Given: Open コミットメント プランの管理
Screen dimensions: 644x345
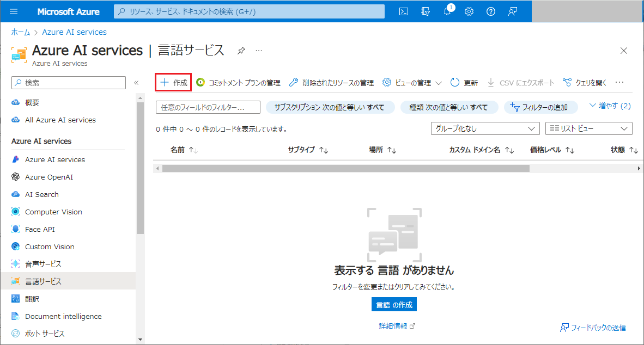Looking at the screenshot, I should 238,83.
